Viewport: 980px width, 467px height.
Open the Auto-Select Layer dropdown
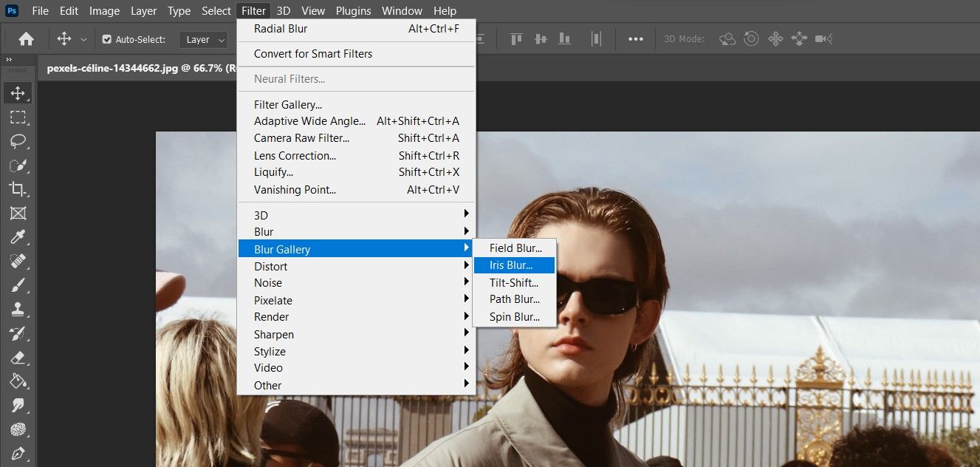[203, 39]
